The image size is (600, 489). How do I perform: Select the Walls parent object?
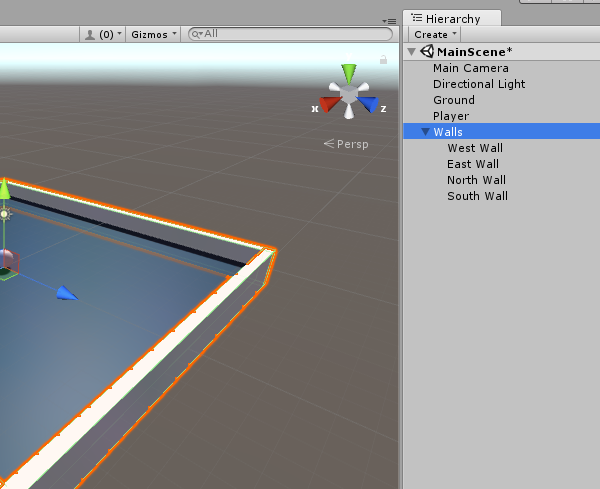coord(502,132)
